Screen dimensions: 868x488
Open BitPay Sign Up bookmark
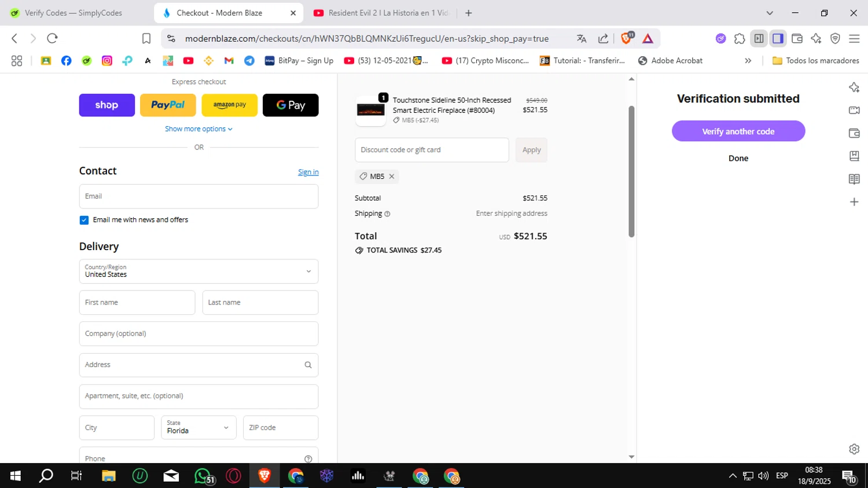299,61
